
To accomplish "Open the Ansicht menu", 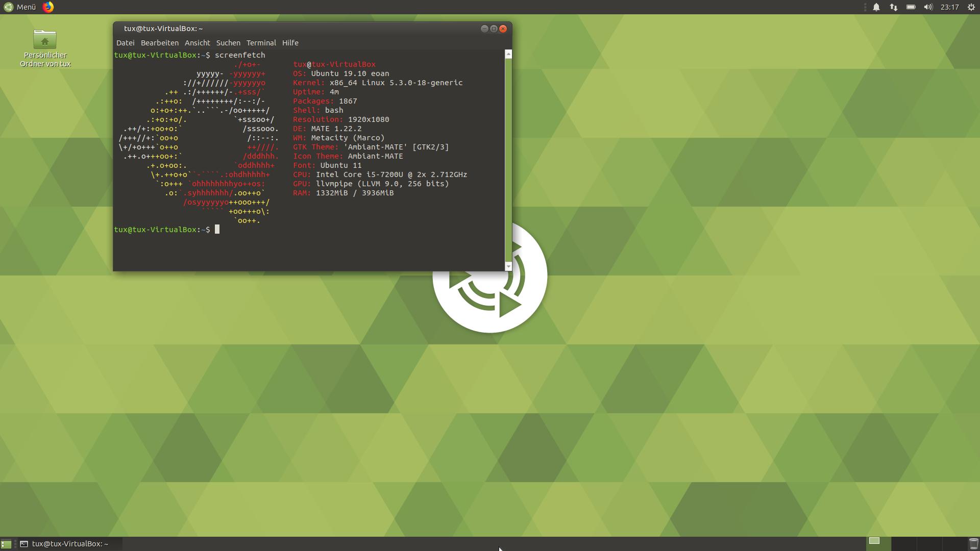I will 197,43.
